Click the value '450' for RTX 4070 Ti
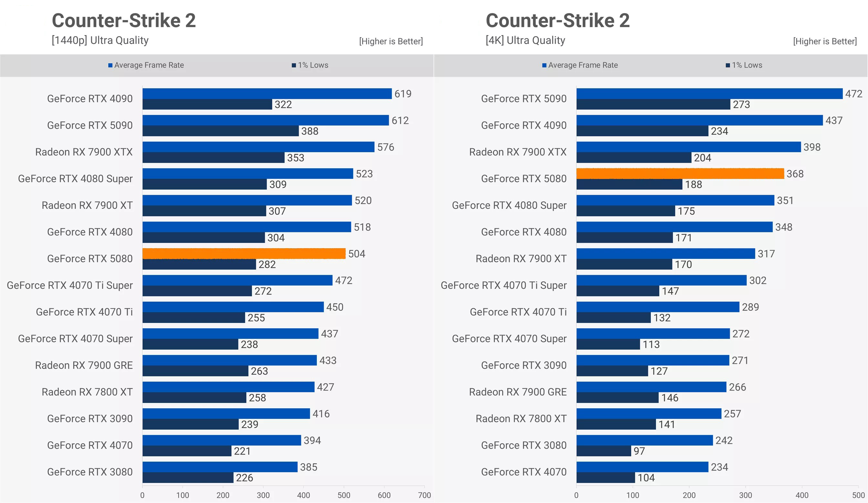Viewport: 868px width, 503px height. point(335,307)
